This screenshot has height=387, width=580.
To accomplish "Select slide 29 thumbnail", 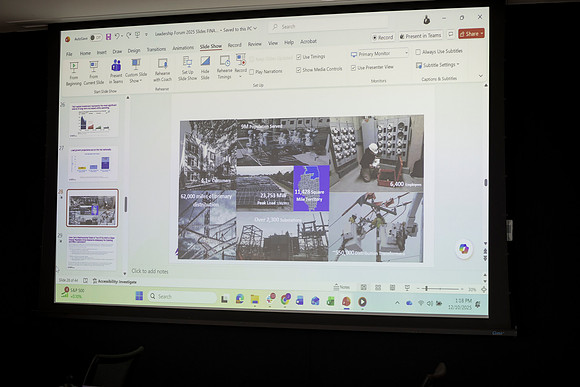I will 91,252.
